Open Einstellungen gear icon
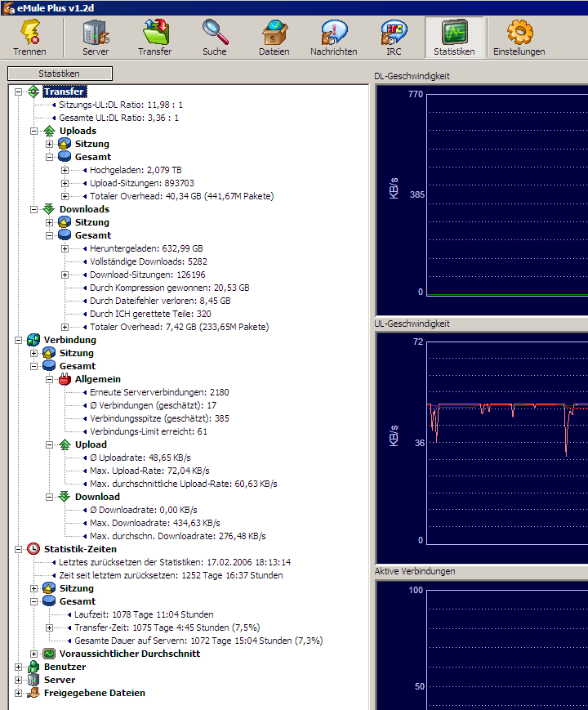The height and width of the screenshot is (710, 588). point(519,33)
